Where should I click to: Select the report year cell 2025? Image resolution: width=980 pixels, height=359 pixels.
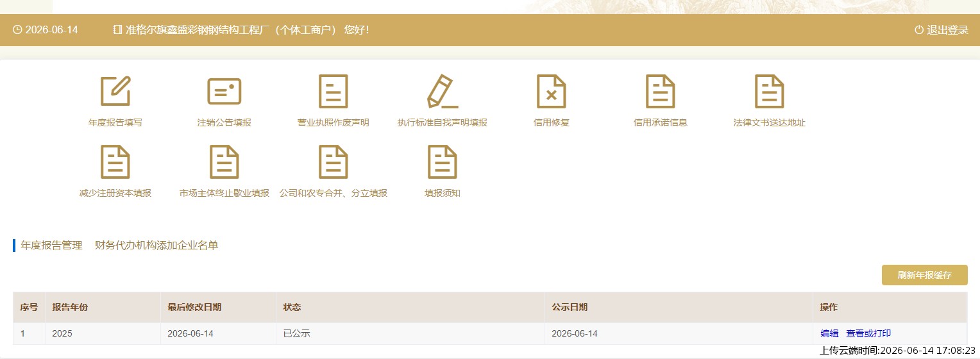pos(103,333)
